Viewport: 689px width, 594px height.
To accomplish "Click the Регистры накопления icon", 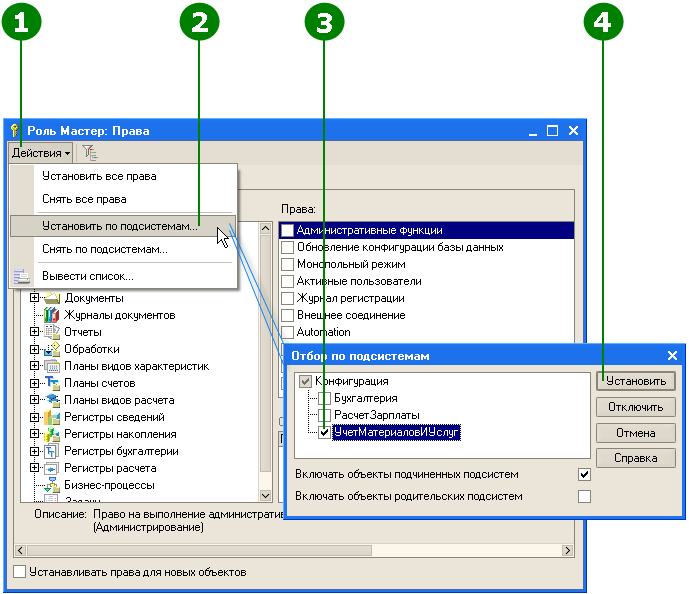I will [52, 434].
